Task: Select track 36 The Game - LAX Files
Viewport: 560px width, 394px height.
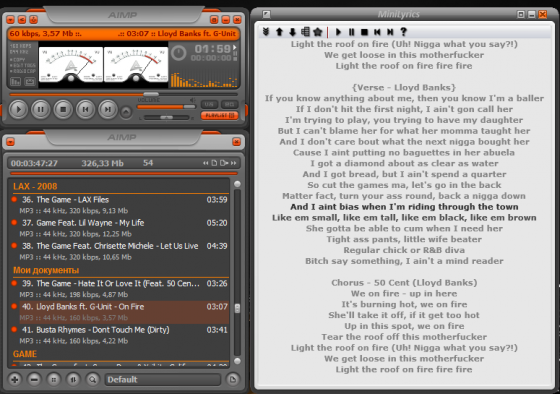Action: (x=120, y=205)
